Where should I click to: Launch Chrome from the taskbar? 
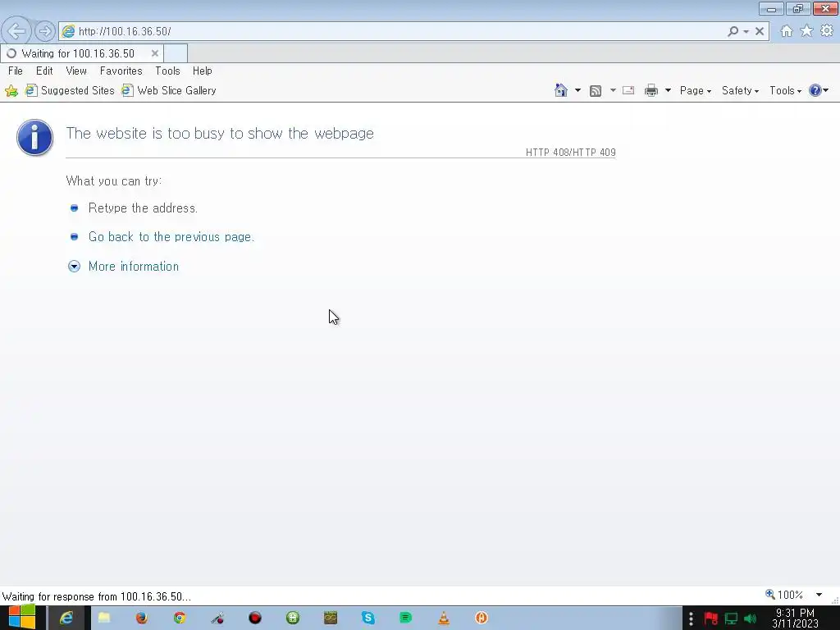(180, 618)
